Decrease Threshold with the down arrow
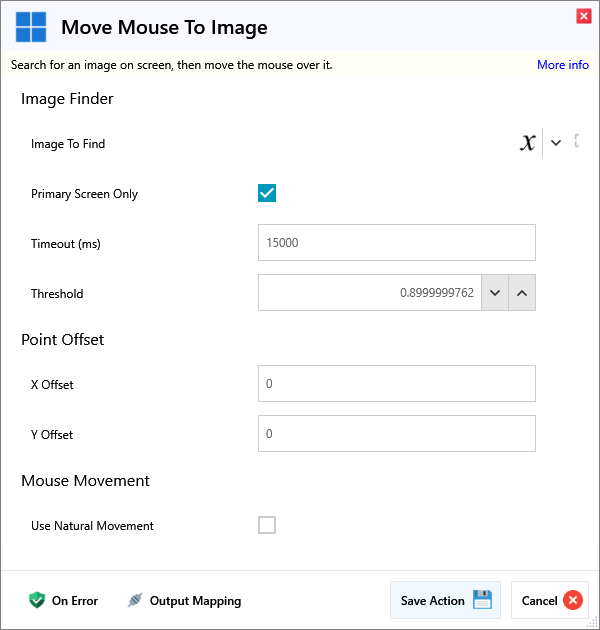The height and width of the screenshot is (630, 600). tap(494, 293)
